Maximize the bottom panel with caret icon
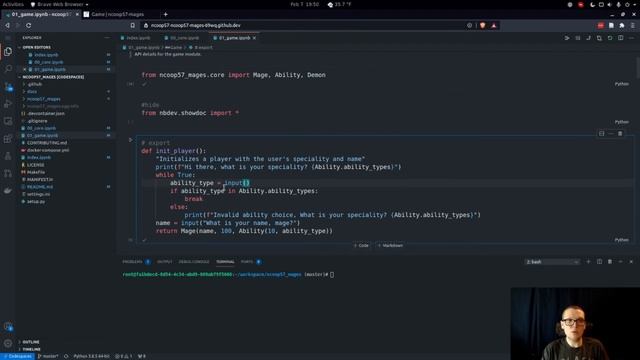This screenshot has height=360, width=640. 620,262
